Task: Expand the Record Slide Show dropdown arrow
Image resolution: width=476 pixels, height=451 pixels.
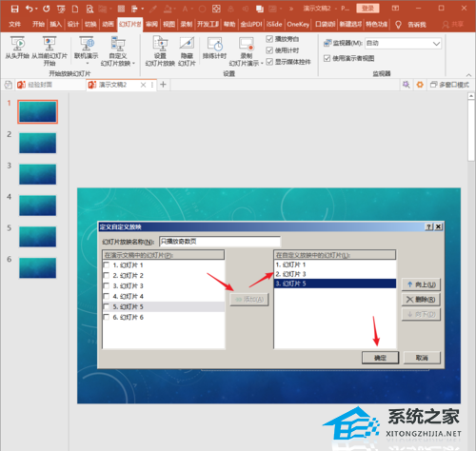Action: (262, 64)
